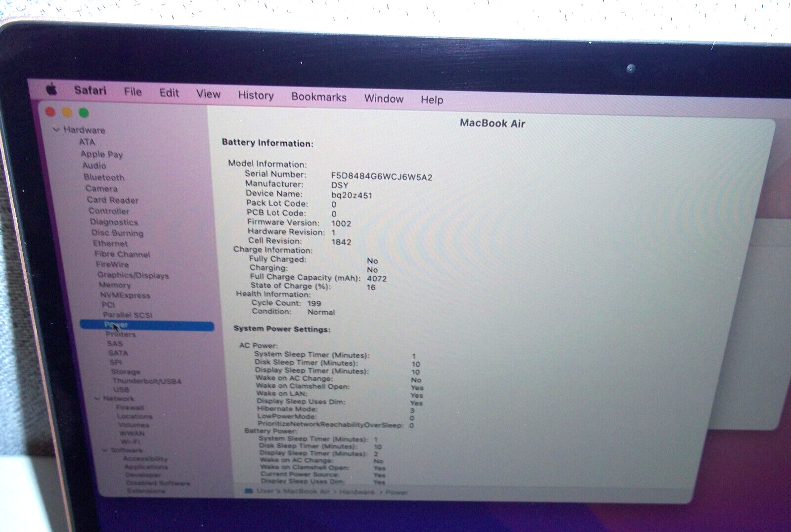Image resolution: width=791 pixels, height=532 pixels.
Task: Click the Battery Information heading
Action: [x=267, y=143]
